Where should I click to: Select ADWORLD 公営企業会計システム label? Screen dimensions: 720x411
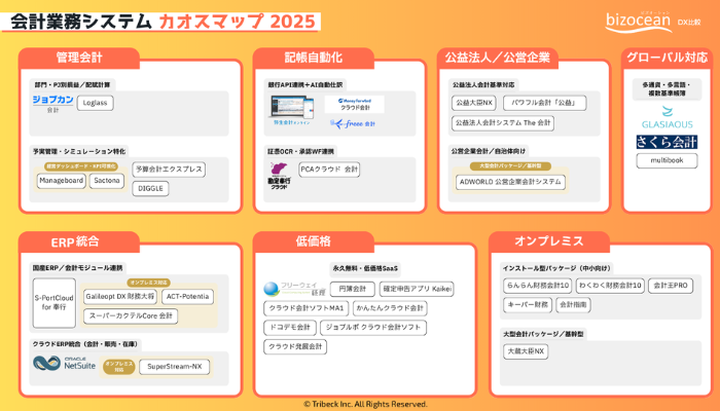pyautogui.click(x=510, y=182)
